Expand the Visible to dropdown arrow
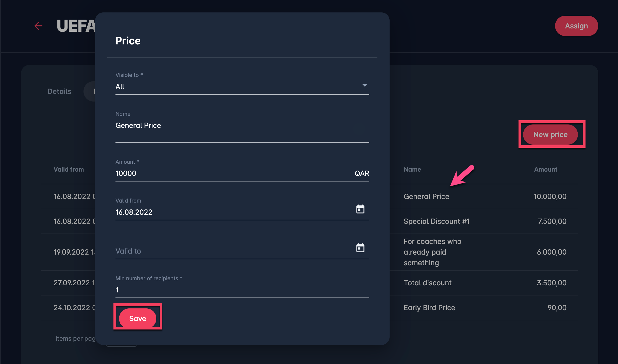The height and width of the screenshot is (364, 618). coord(364,85)
